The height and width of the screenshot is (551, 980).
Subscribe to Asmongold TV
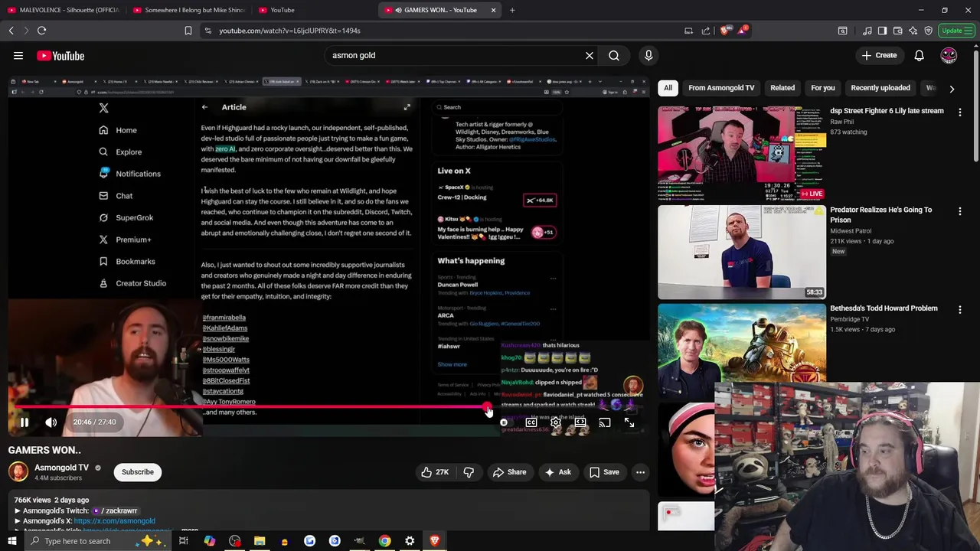(138, 472)
